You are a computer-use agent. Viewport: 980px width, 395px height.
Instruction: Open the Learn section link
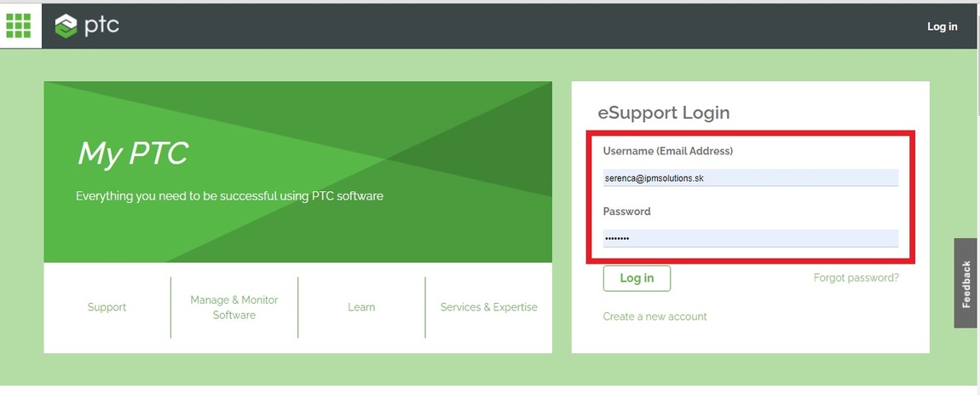tap(361, 307)
